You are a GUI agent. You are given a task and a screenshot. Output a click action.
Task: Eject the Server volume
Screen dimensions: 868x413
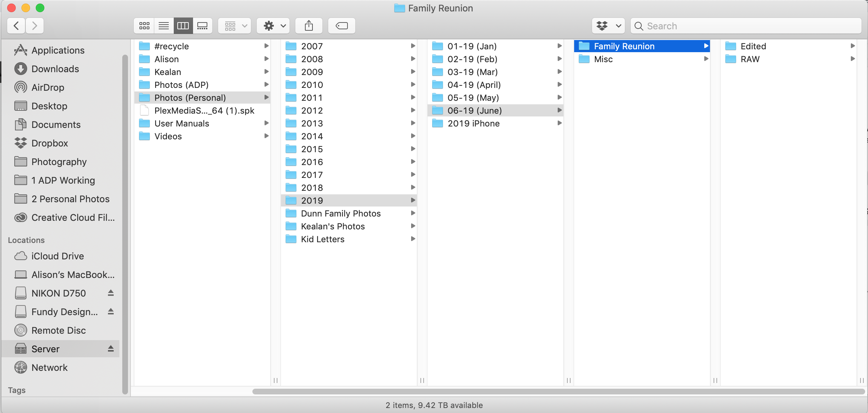pos(111,349)
